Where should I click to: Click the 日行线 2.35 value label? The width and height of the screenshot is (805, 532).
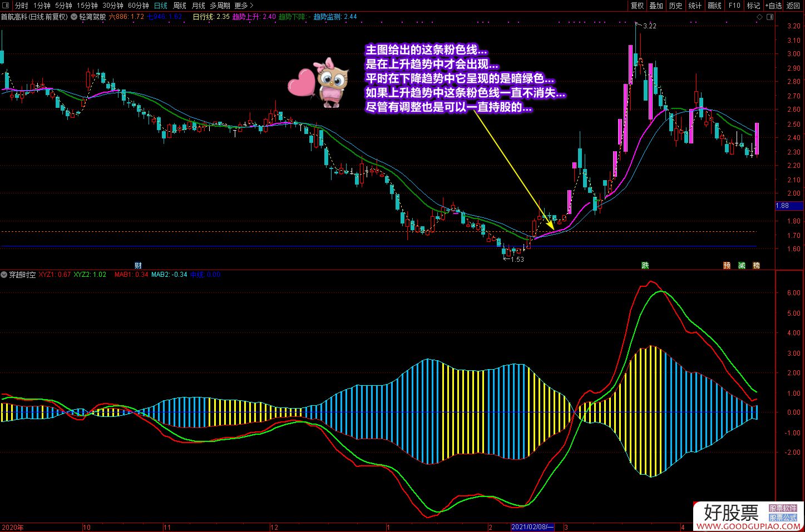pos(211,17)
